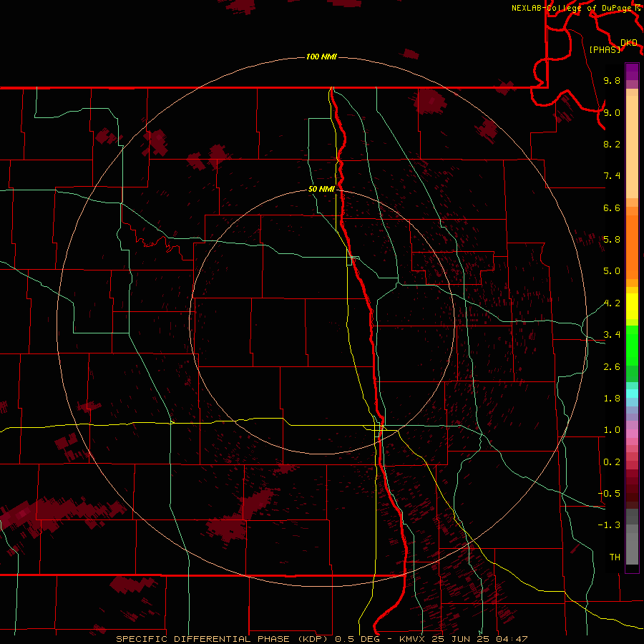The image size is (644, 644).
Task: Click the 1.8 scale value
Action: click(612, 399)
